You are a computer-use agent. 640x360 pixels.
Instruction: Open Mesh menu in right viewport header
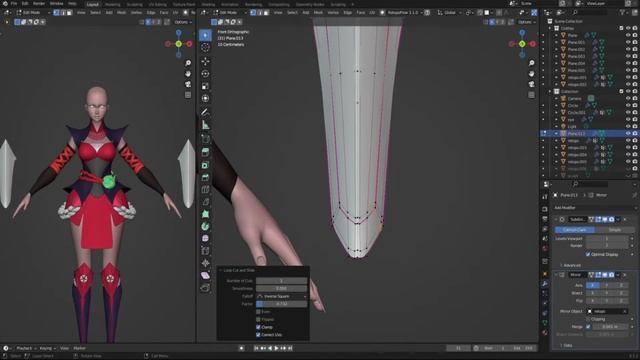click(318, 13)
